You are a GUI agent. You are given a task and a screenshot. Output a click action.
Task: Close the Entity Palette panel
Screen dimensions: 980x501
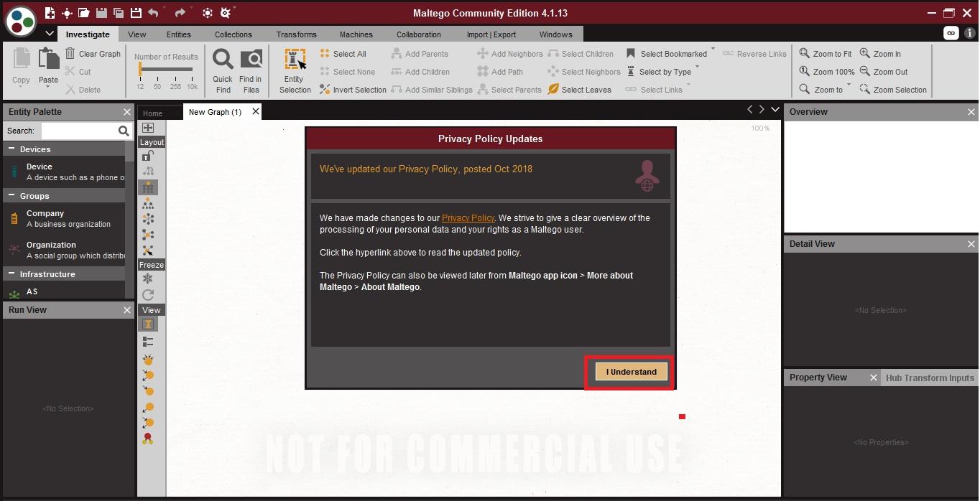pos(127,112)
